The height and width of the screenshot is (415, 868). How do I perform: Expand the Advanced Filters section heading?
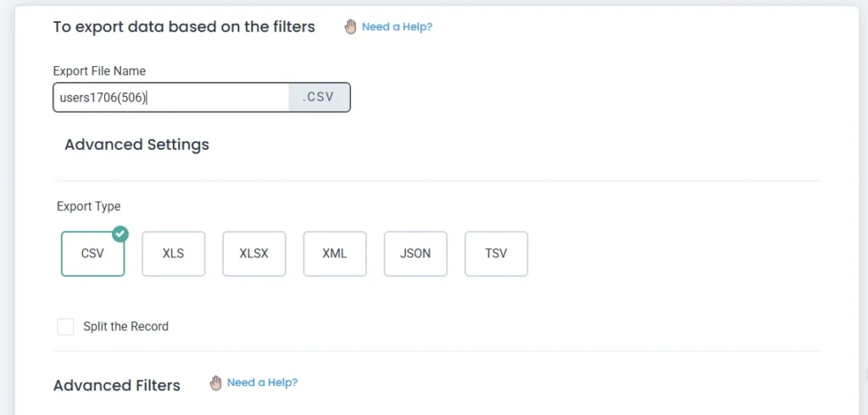tap(117, 385)
